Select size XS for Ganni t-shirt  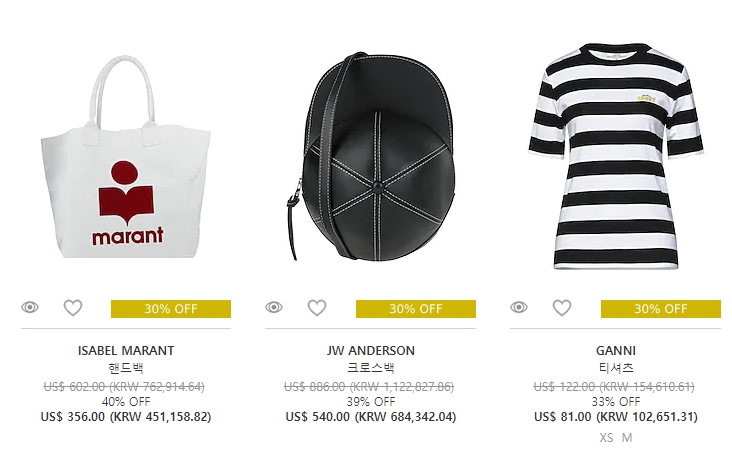(x=606, y=438)
